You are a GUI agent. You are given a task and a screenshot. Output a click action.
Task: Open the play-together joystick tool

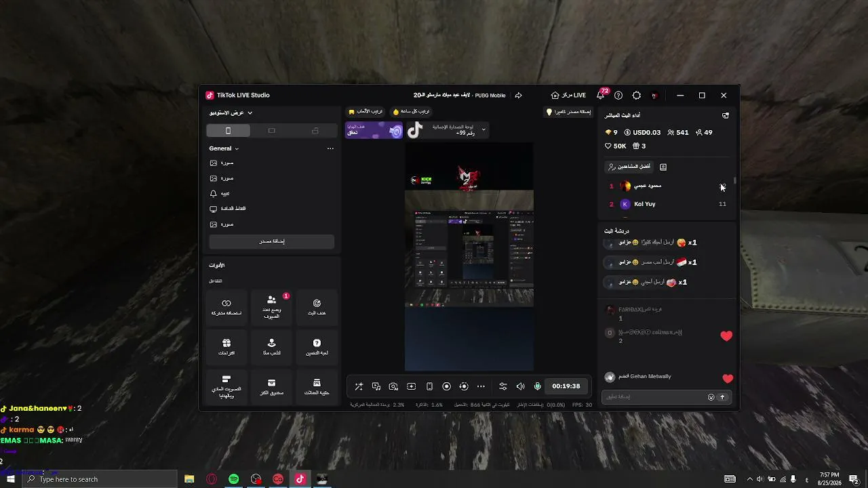point(271,347)
